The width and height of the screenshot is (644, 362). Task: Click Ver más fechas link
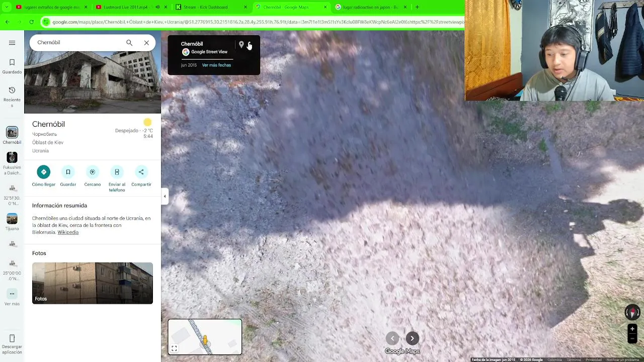[x=216, y=65]
